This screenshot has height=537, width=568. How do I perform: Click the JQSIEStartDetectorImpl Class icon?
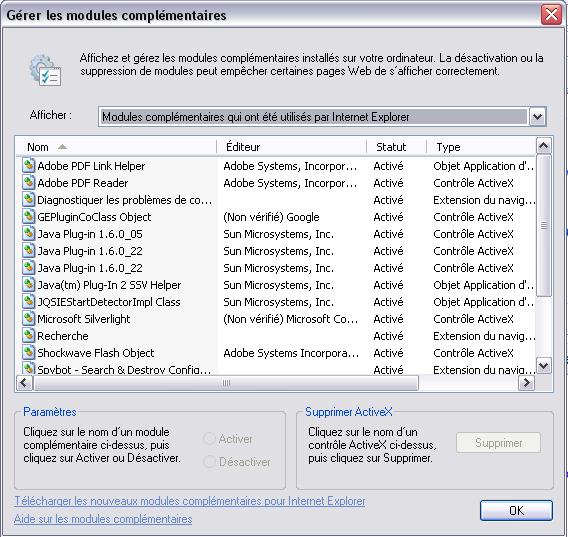tap(28, 301)
